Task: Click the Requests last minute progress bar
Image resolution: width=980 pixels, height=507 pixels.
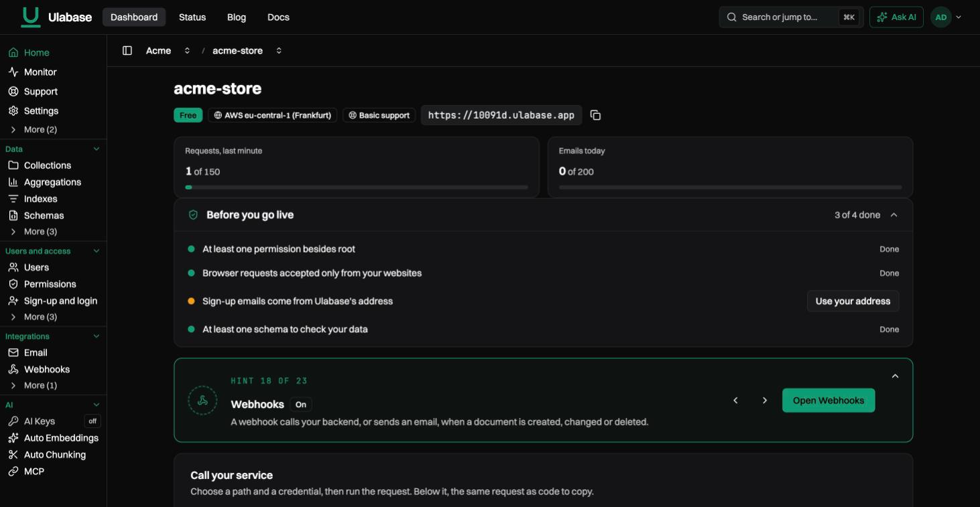Action: (x=357, y=188)
